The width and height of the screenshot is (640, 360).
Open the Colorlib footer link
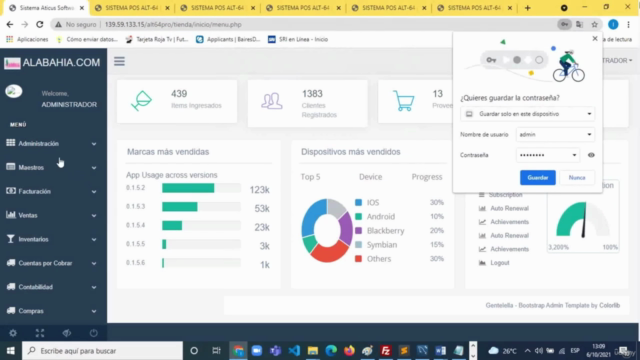(609, 305)
